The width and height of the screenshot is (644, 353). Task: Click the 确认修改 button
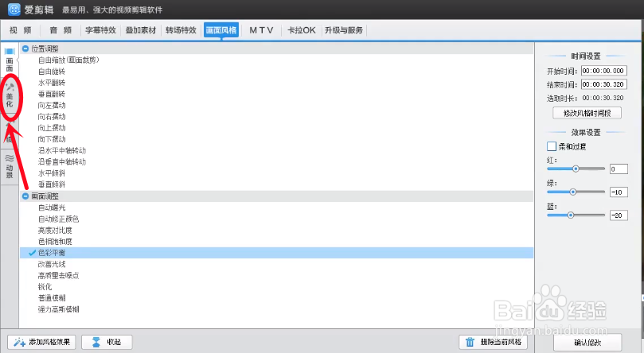pos(587,343)
